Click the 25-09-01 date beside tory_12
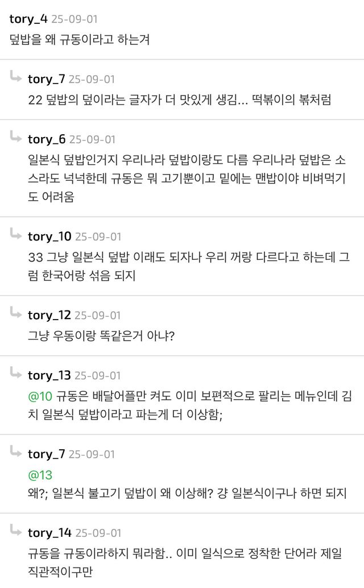 tap(98, 315)
